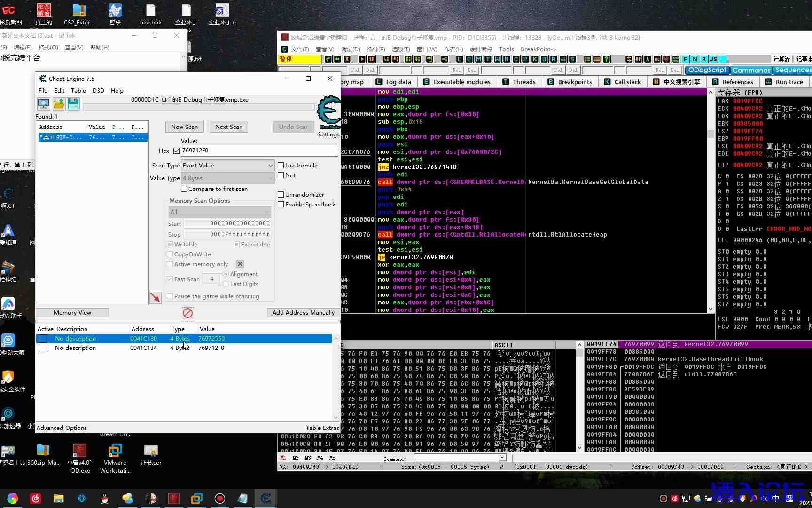Click the load table folder icon
Viewport: 812px width, 508px height.
click(59, 103)
